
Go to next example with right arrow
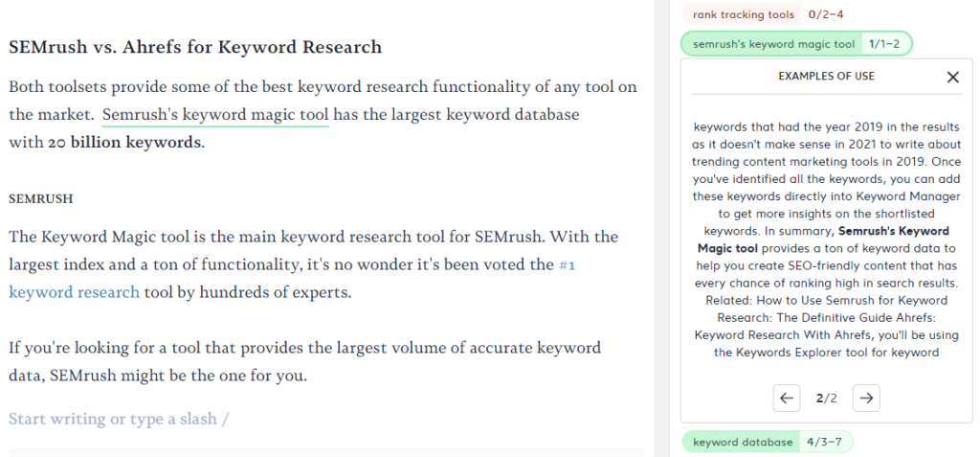(x=866, y=399)
